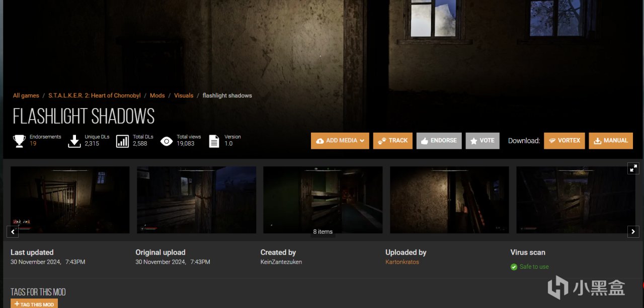Click the Unique DLs count 2,315
The height and width of the screenshot is (308, 644).
tap(92, 144)
